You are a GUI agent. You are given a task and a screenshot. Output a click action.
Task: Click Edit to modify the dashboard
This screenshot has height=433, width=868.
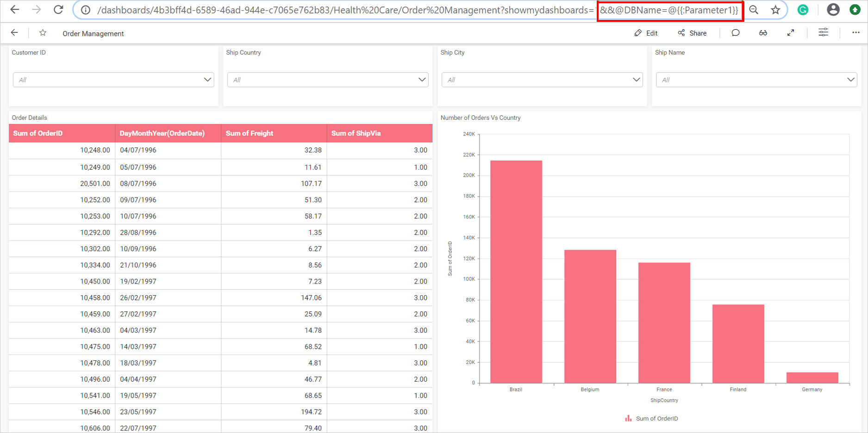pyautogui.click(x=646, y=33)
